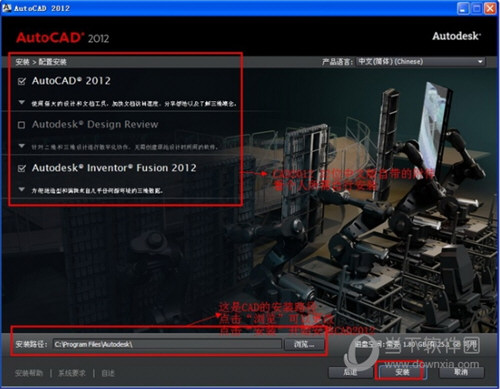
Task: Uncheck the AutoCAD 2012 product checkbox
Action: [22, 81]
